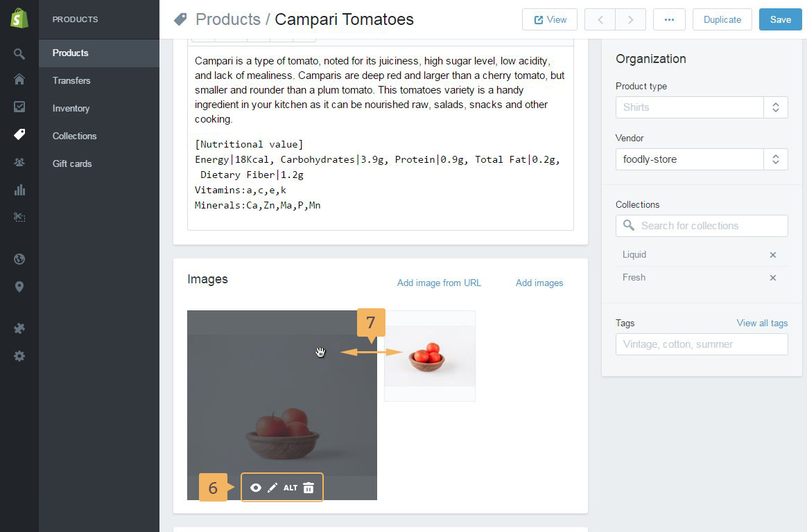807x532 pixels.
Task: Expand the Product type dropdown
Action: click(x=776, y=107)
